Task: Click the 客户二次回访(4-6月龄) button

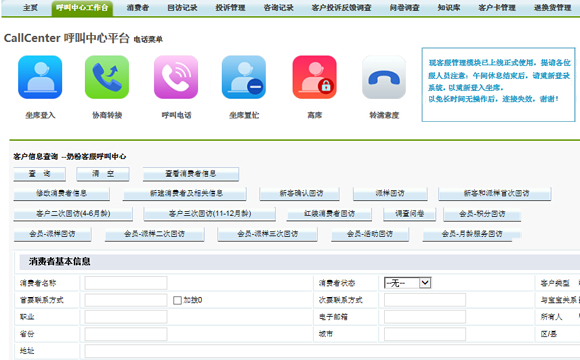Action: point(73,214)
